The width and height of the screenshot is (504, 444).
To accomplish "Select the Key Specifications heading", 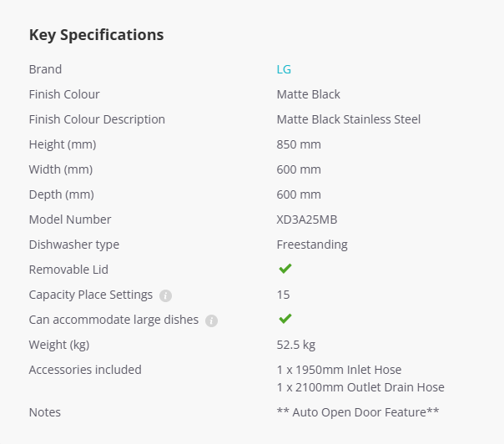I will coord(97,35).
